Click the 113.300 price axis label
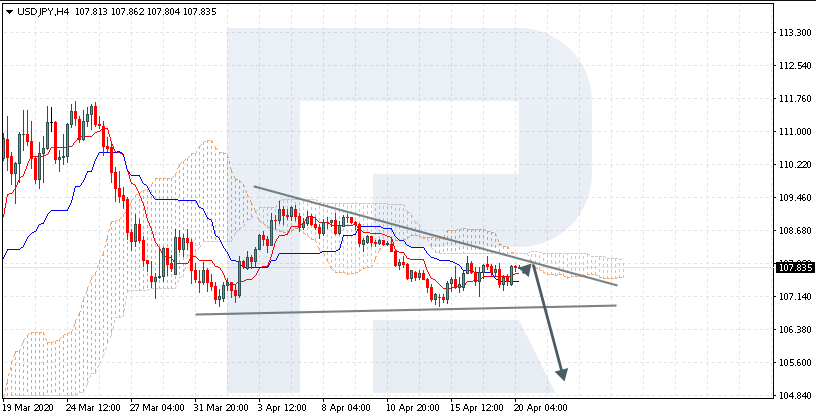The height and width of the screenshot is (416, 816). 793,33
